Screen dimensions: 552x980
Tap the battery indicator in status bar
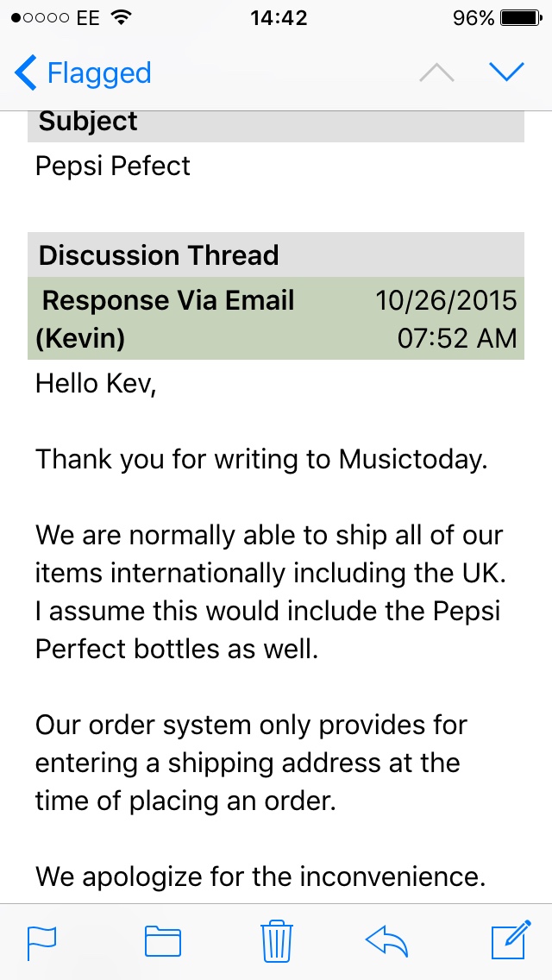[522, 18]
